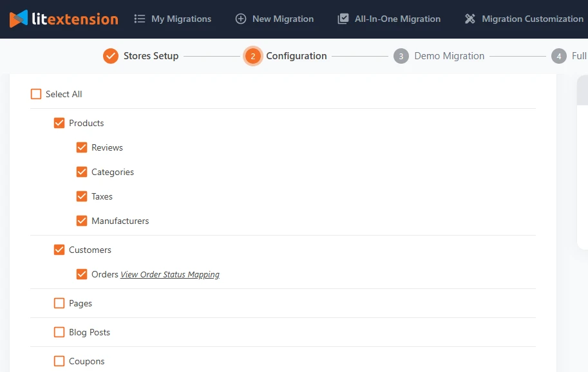The width and height of the screenshot is (588, 372).
Task: Click the Orders label text
Action: [104, 274]
